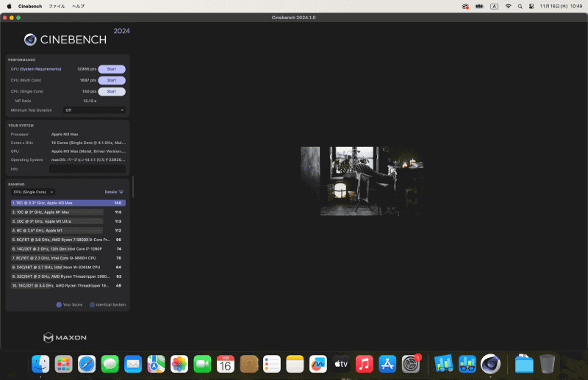This screenshot has width=588, height=380.
Task: Open Spotlight search icon
Action: click(520, 7)
